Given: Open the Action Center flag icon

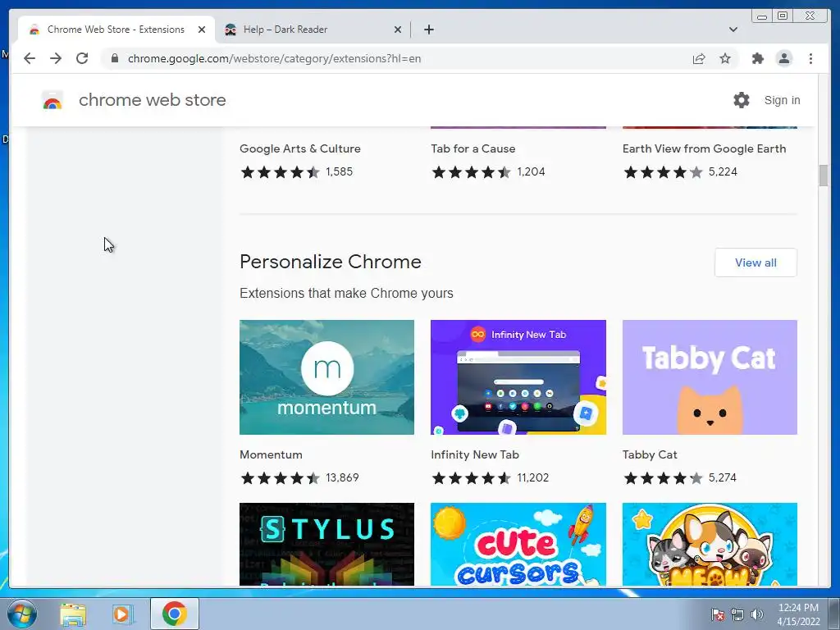Looking at the screenshot, I should coord(718,614).
